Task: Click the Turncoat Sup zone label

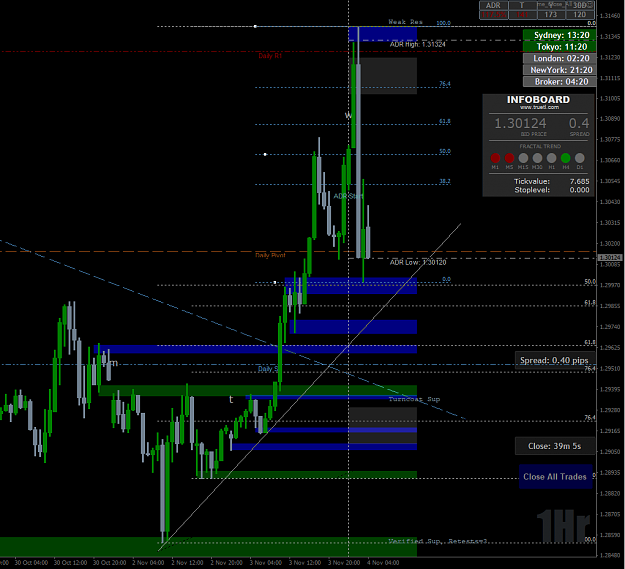Action: [414, 399]
